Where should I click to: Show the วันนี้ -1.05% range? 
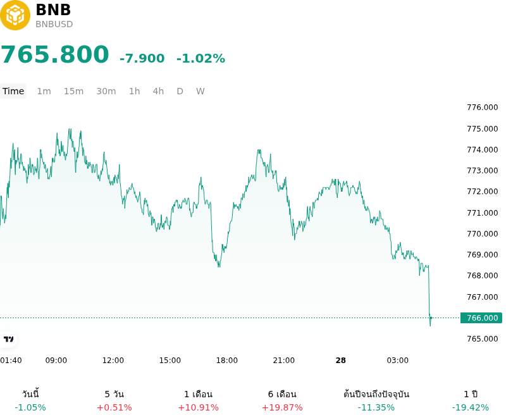pyautogui.click(x=30, y=400)
